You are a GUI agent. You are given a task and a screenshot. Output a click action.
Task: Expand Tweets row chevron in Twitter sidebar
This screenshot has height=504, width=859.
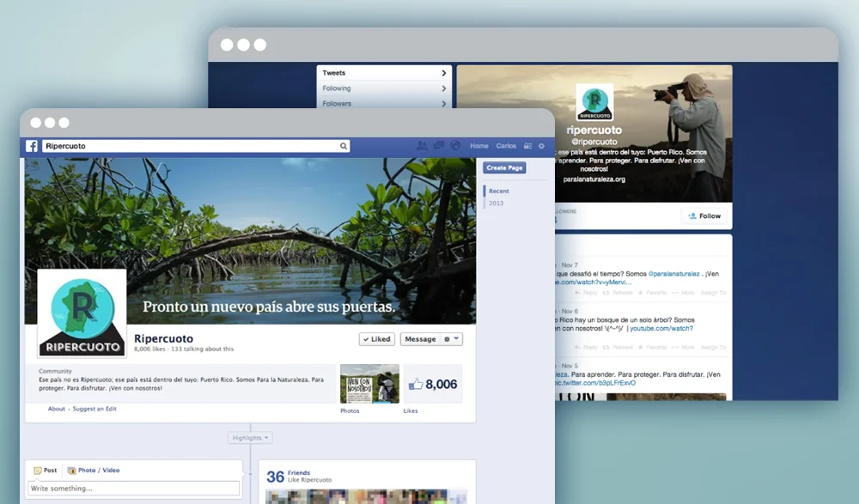point(444,73)
